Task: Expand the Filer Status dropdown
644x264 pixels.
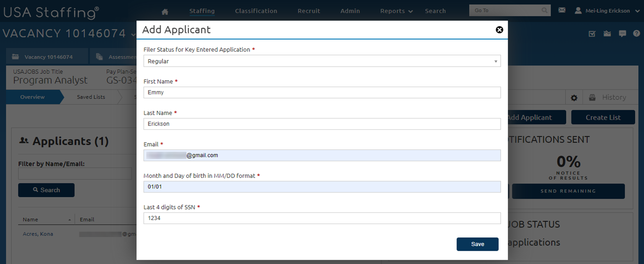Action: click(322, 61)
